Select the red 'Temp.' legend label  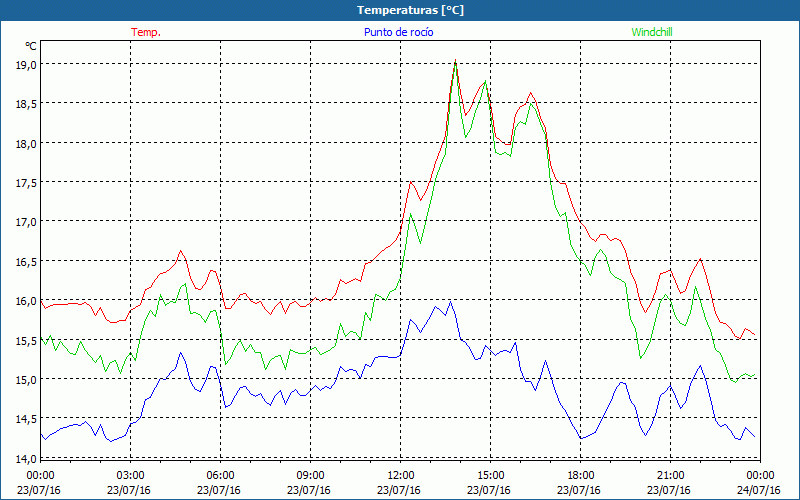click(x=146, y=32)
